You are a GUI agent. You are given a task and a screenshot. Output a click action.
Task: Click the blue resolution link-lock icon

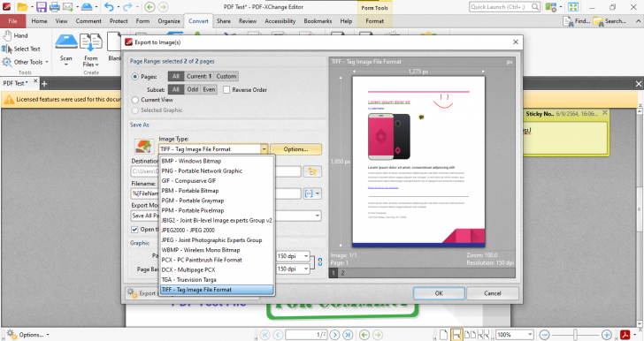point(320,262)
